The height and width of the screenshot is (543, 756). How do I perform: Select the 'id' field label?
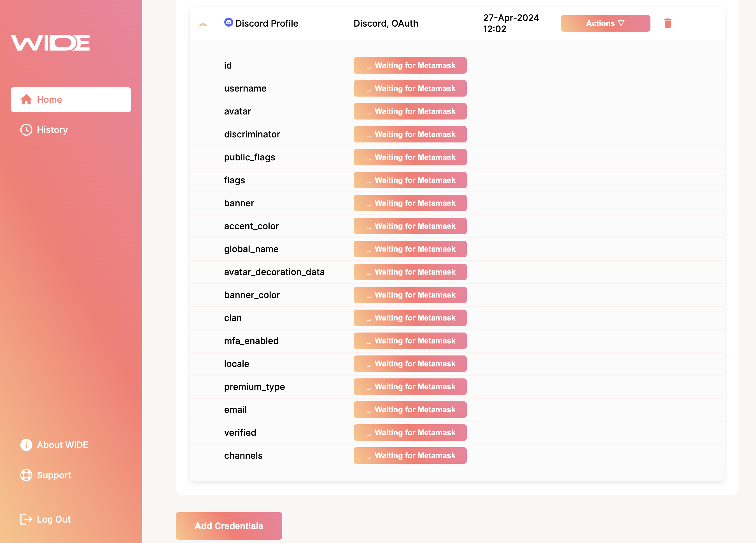tap(228, 65)
